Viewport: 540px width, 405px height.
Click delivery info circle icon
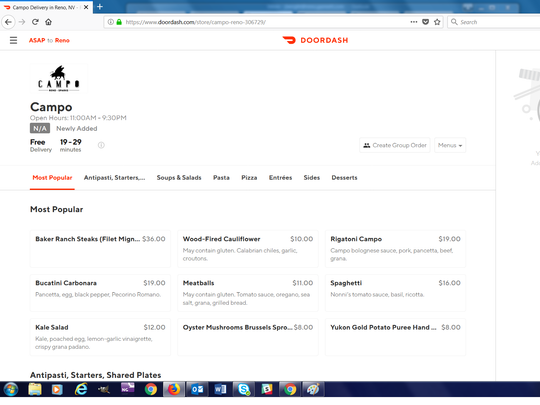tap(101, 145)
